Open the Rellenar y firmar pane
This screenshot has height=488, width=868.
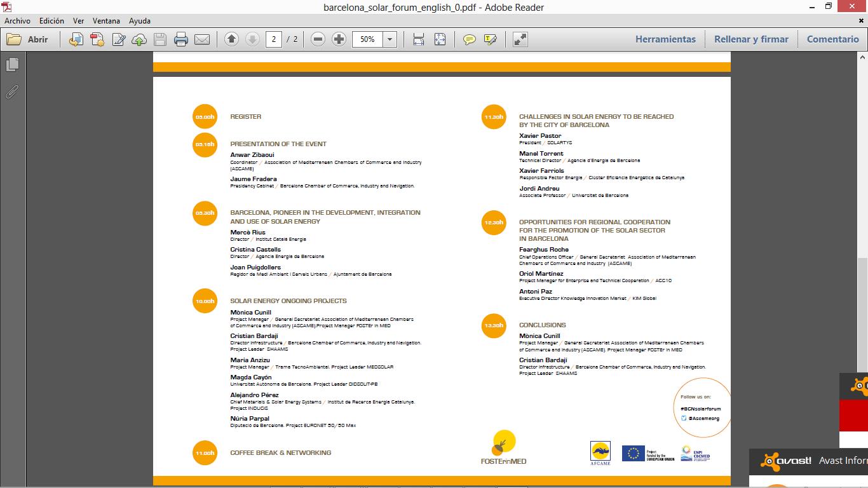[751, 39]
